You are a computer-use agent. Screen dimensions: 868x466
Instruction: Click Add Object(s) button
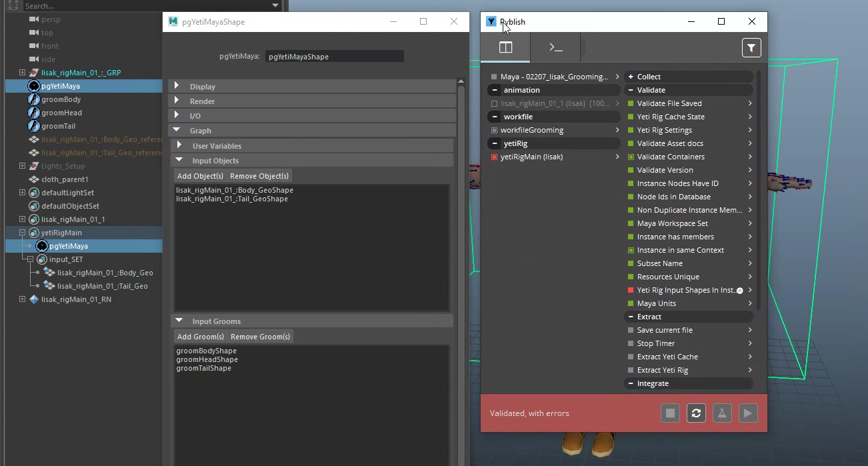point(200,176)
